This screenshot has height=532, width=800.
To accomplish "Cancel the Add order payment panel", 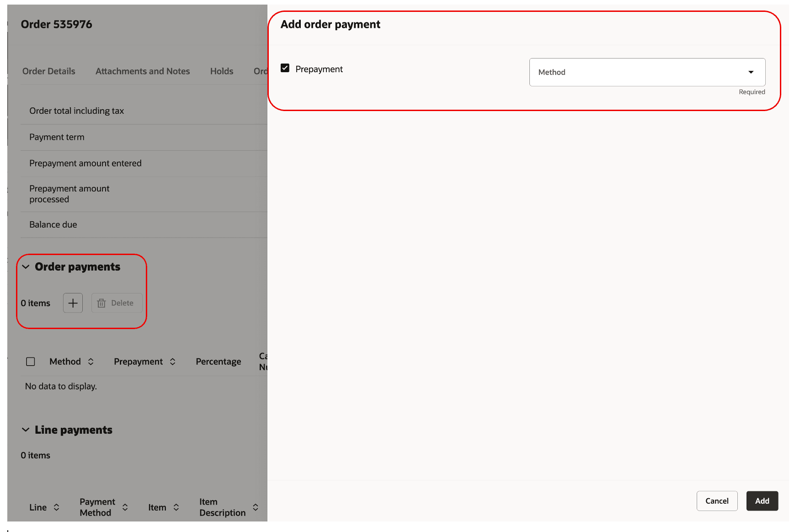I will [x=717, y=501].
